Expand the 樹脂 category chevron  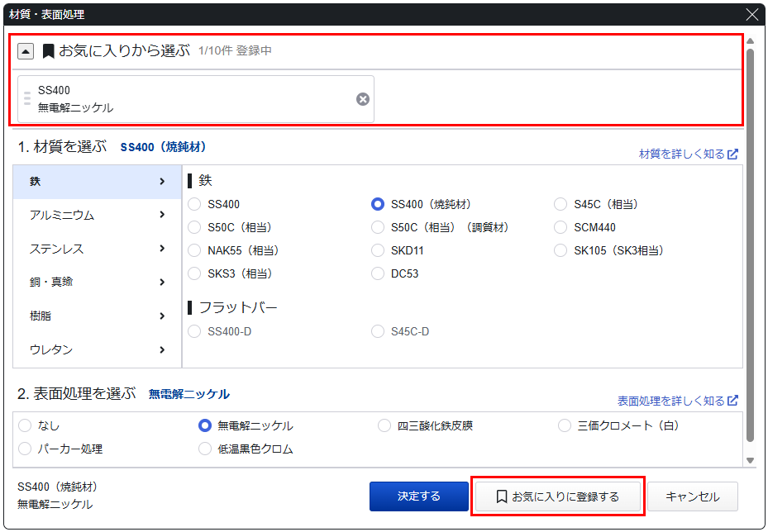[x=161, y=316]
